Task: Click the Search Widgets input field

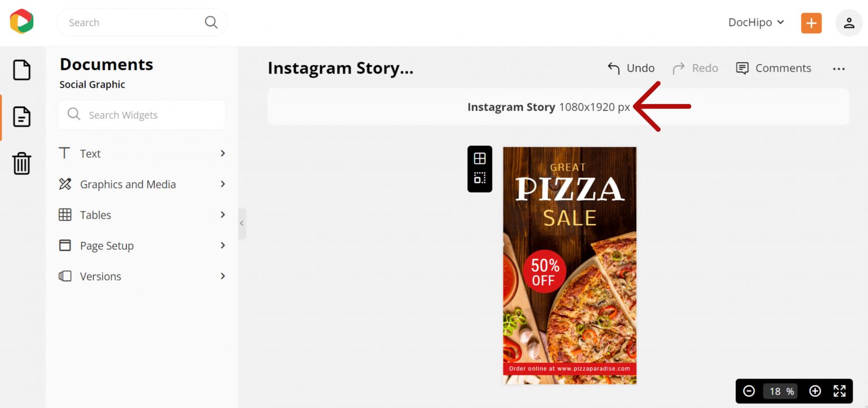Action: point(141,115)
